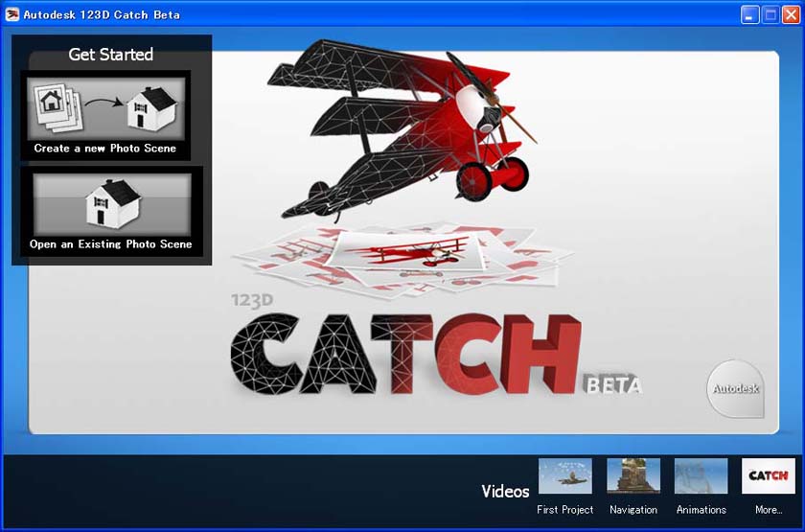The image size is (805, 532).
Task: Select the 'Open an Existing Photo Scene' label
Action: coord(111,244)
